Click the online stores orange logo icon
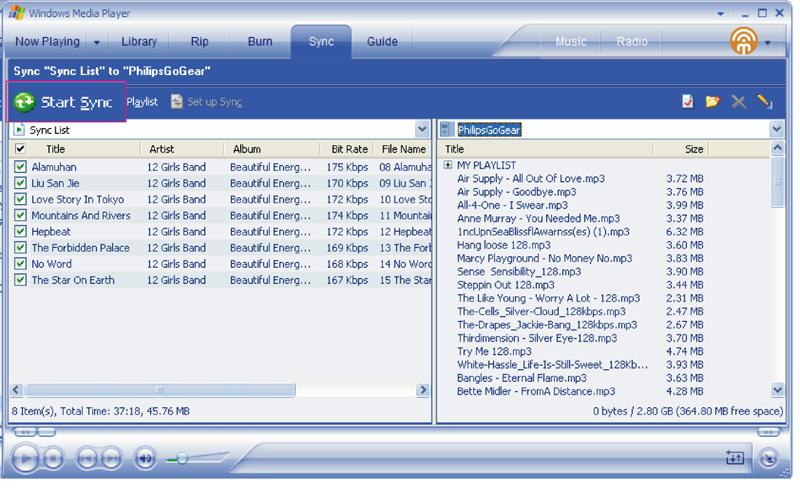 [743, 41]
